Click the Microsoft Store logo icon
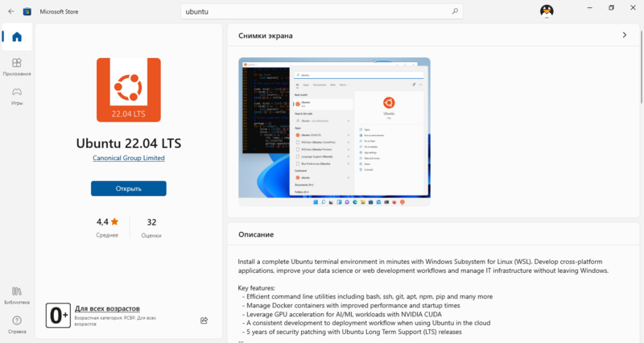 27,11
